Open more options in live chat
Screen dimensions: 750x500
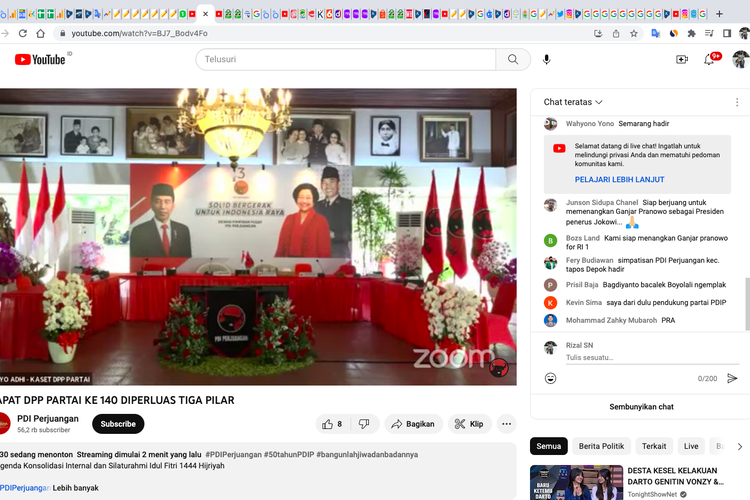(737, 102)
